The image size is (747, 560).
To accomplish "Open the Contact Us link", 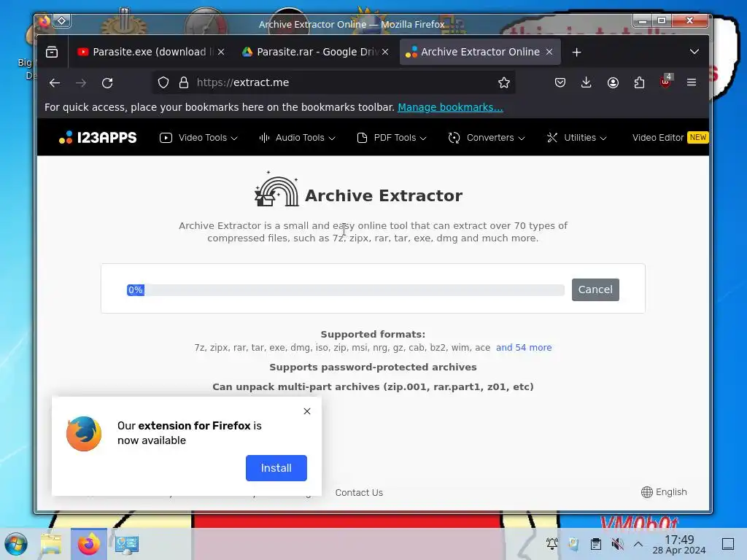I will tap(359, 492).
